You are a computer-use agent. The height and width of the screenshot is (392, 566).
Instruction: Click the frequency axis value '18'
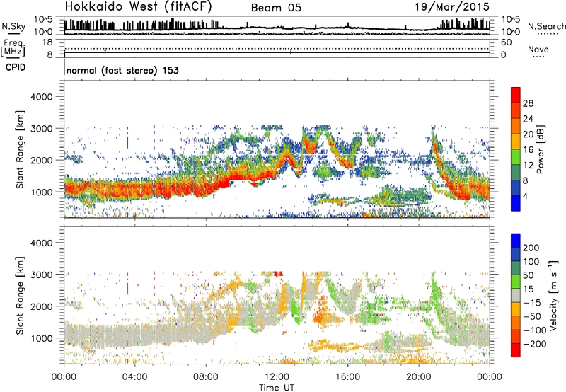pyautogui.click(x=47, y=42)
